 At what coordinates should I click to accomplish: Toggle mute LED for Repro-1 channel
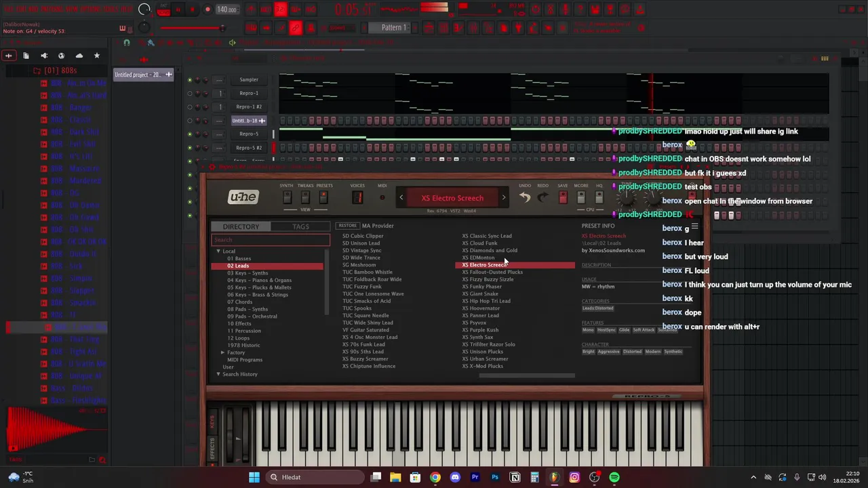pyautogui.click(x=190, y=94)
